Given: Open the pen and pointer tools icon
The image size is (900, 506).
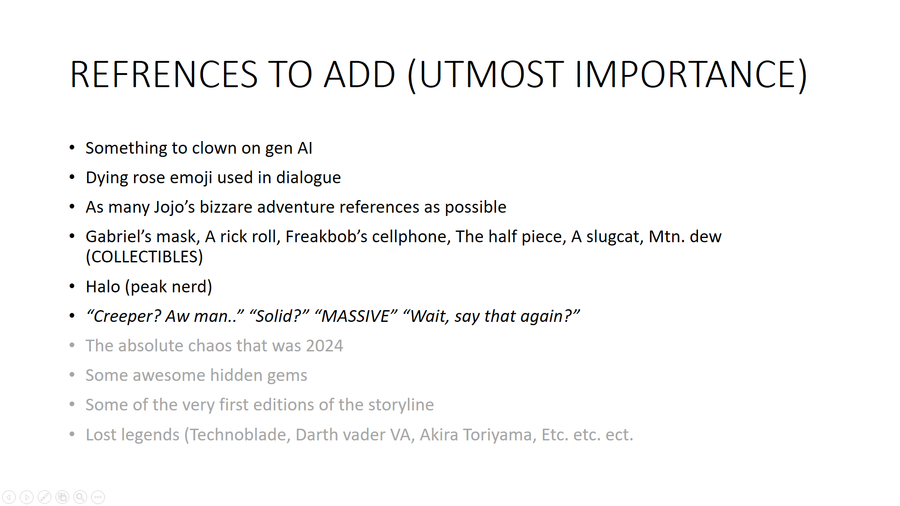Looking at the screenshot, I should coord(45,497).
